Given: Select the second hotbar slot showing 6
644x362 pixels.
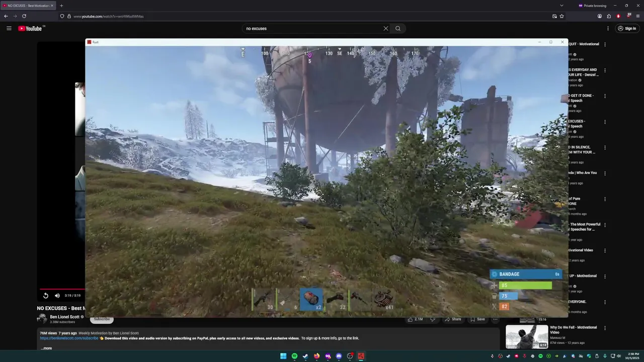Looking at the screenshot, I should point(287,299).
